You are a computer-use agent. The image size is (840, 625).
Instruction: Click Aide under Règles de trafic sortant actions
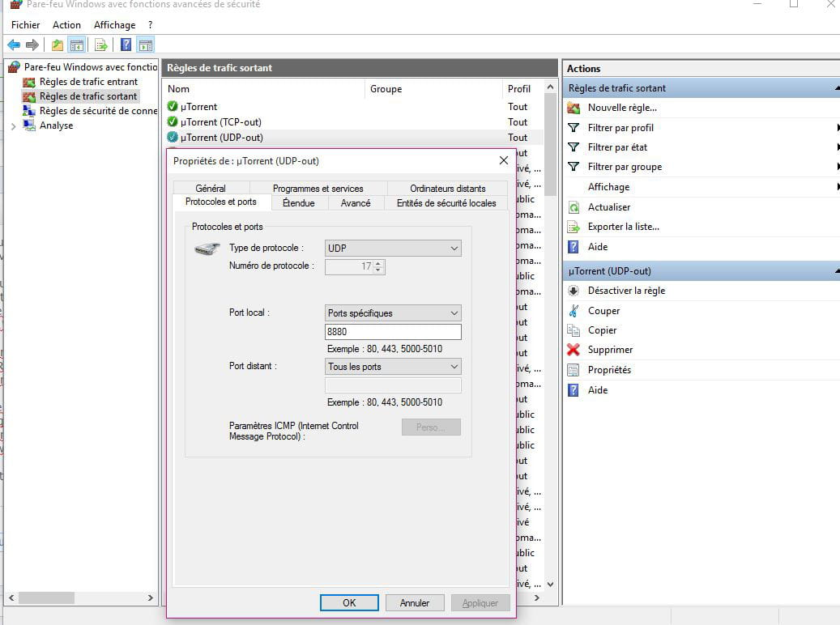pos(597,247)
